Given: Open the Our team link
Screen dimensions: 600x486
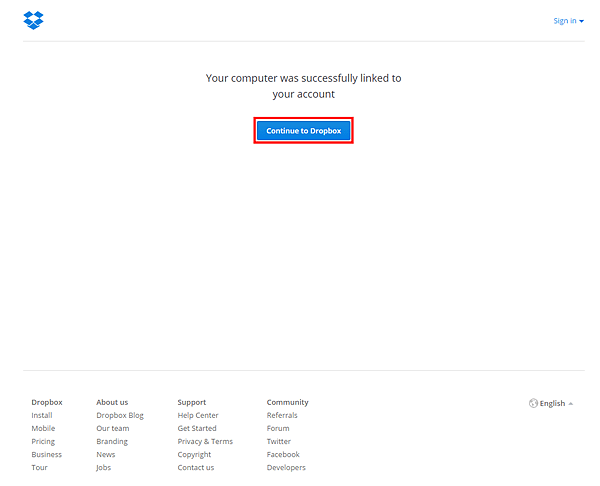Looking at the screenshot, I should point(113,428).
